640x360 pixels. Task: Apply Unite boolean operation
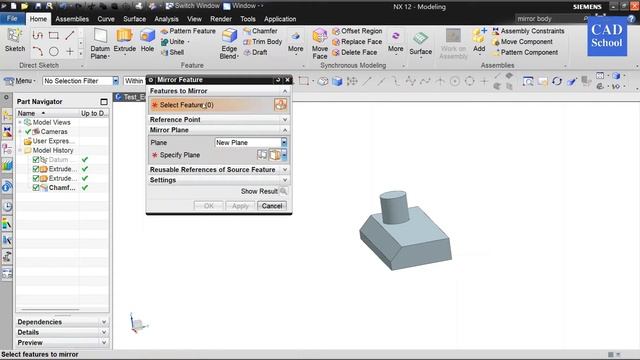173,42
